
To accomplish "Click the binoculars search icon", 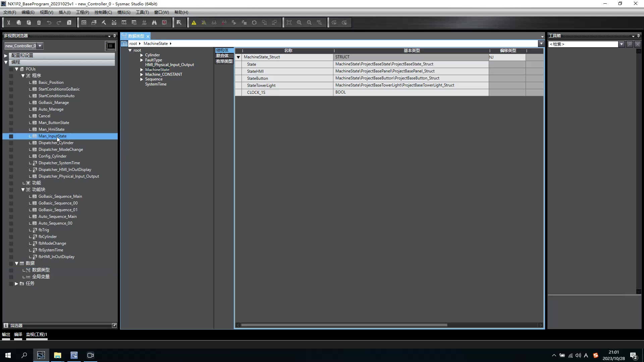I will coord(154,22).
